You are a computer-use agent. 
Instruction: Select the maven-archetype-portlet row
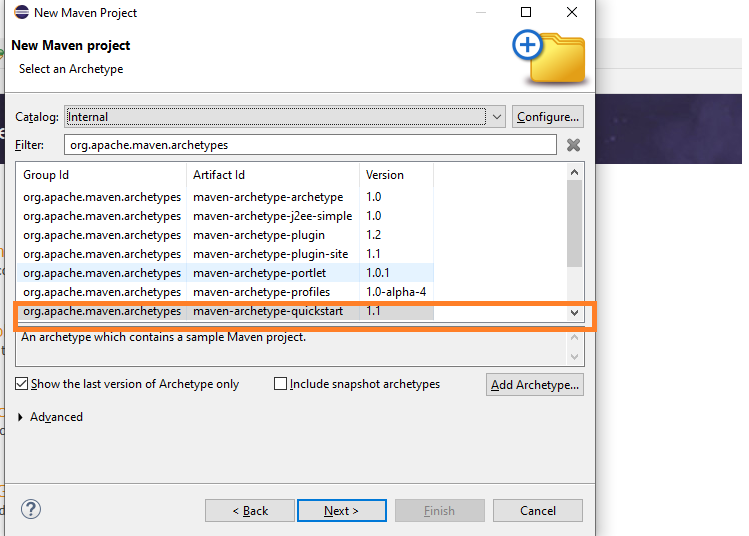click(225, 273)
